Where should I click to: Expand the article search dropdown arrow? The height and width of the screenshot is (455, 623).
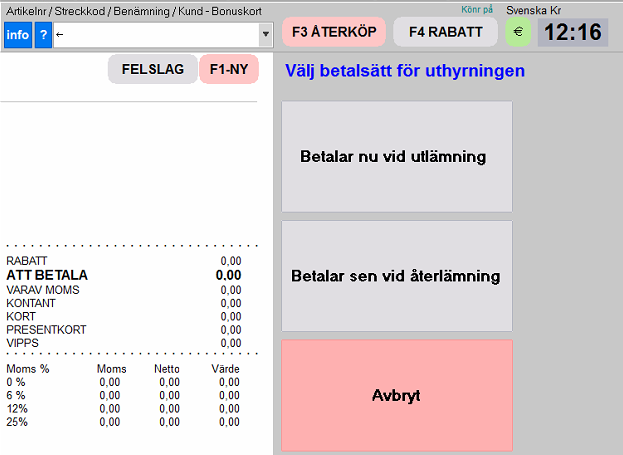click(265, 35)
